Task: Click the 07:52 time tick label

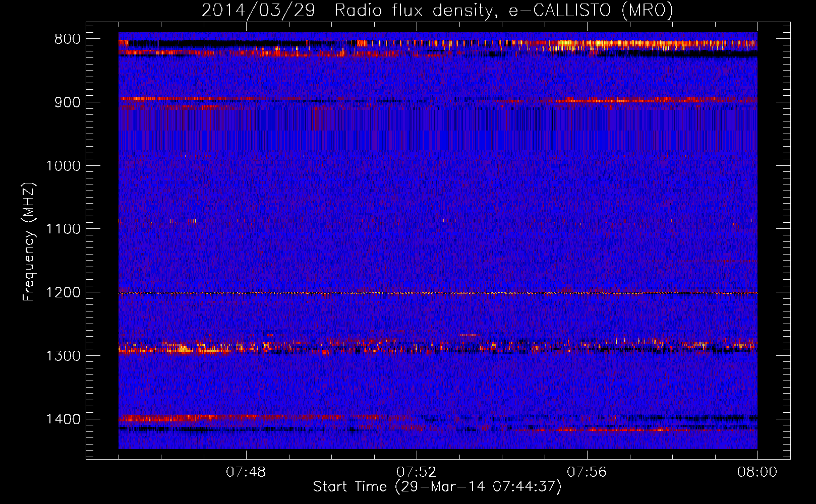Action: tap(417, 472)
